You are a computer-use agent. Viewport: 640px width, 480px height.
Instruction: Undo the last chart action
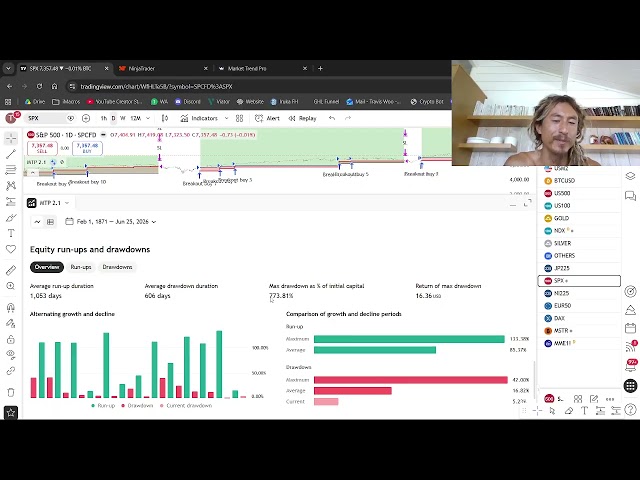[332, 118]
